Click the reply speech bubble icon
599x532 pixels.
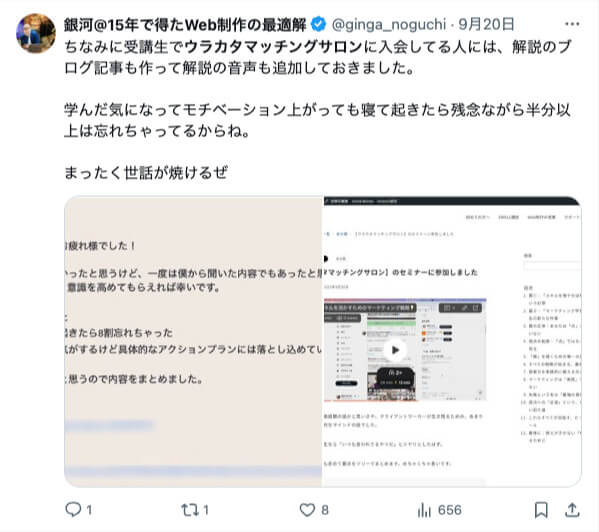pyautogui.click(x=73, y=509)
